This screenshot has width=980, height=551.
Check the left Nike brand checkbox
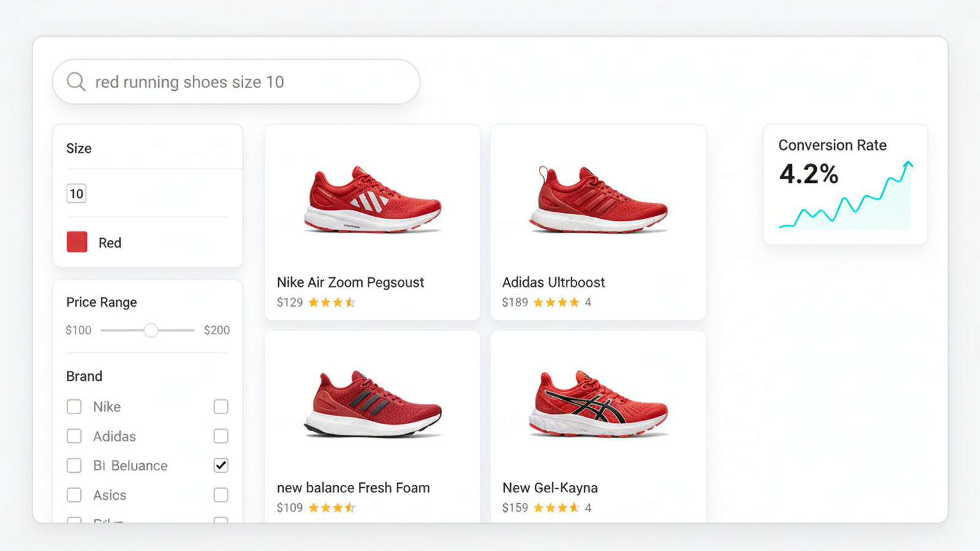click(74, 407)
